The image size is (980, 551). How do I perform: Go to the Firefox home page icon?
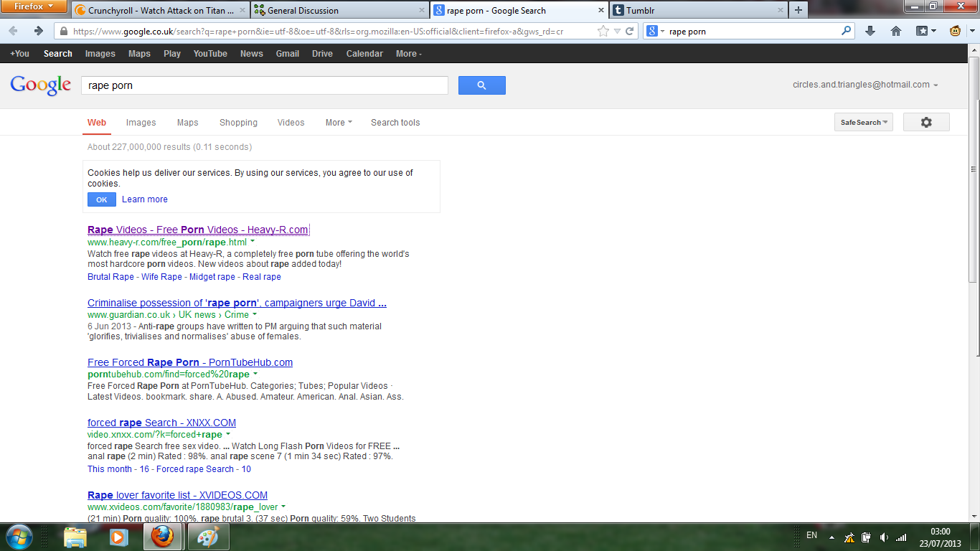pyautogui.click(x=896, y=31)
